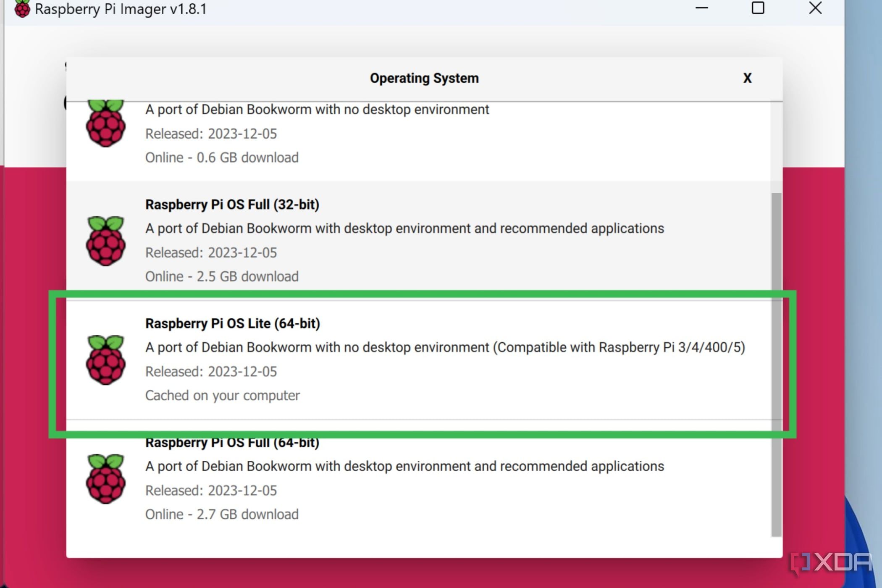Minimize the Raspberry Pi Imager window

[x=701, y=8]
